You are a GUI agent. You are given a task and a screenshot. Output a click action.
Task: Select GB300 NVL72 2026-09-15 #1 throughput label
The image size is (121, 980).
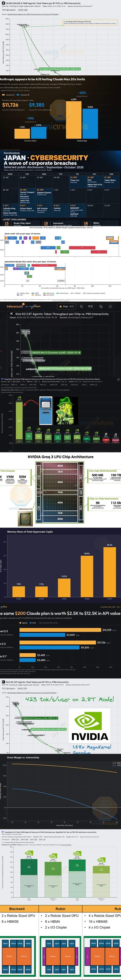pyautogui.click(x=65, y=368)
